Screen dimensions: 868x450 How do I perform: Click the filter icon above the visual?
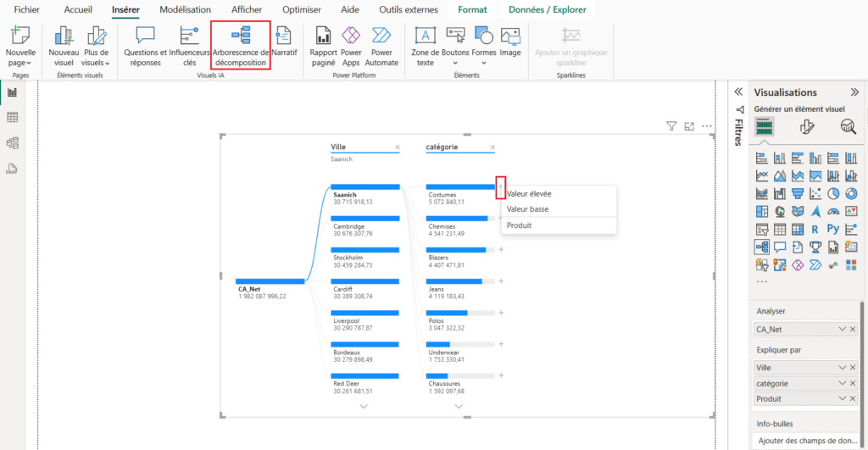point(671,126)
